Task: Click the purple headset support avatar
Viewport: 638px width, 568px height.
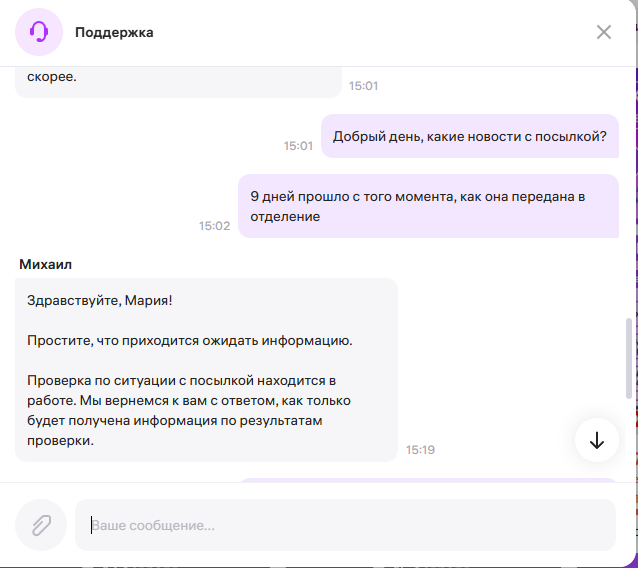Action: pyautogui.click(x=39, y=32)
